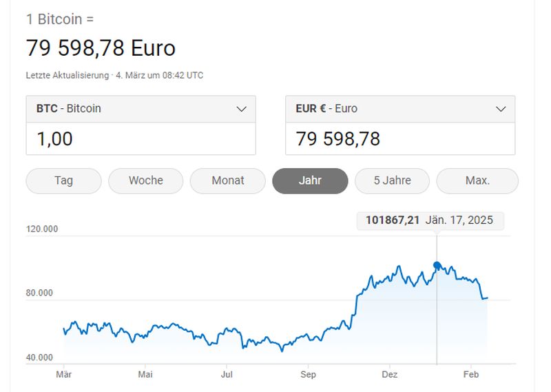Click the Sep label on the chart axis
Image resolution: width=551 pixels, height=392 pixels.
pos(308,375)
